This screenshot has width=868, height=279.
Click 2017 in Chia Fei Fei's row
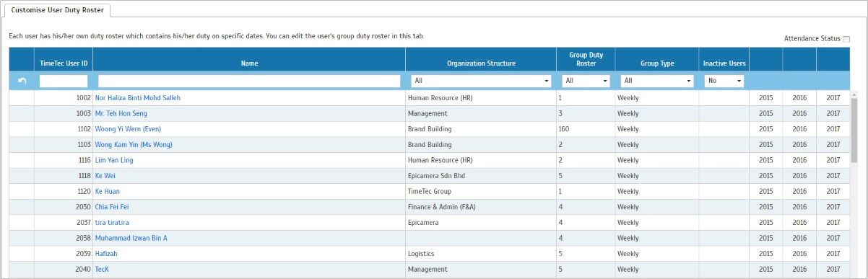click(x=833, y=207)
